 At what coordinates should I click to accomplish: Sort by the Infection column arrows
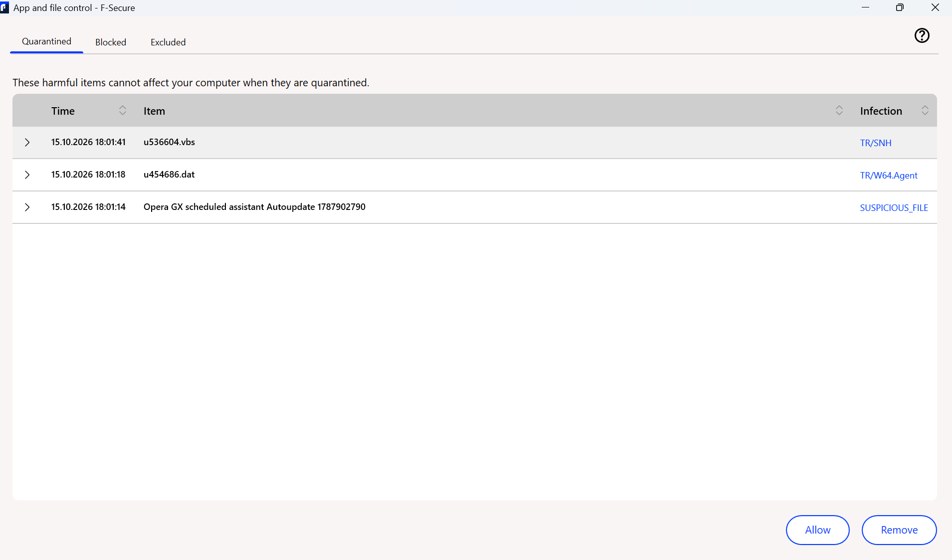[925, 111]
